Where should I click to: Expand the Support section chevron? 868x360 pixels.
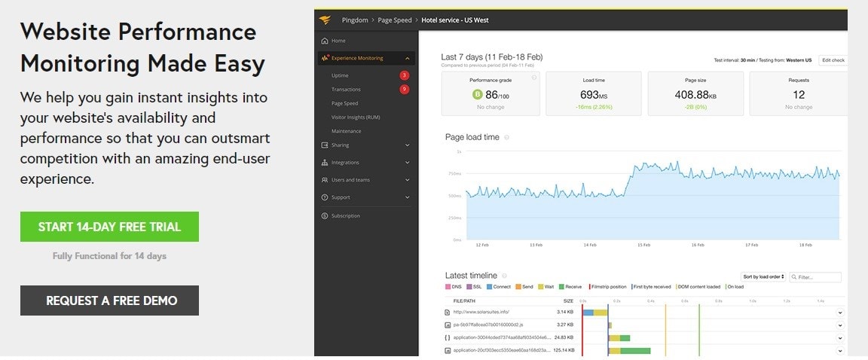pos(408,197)
